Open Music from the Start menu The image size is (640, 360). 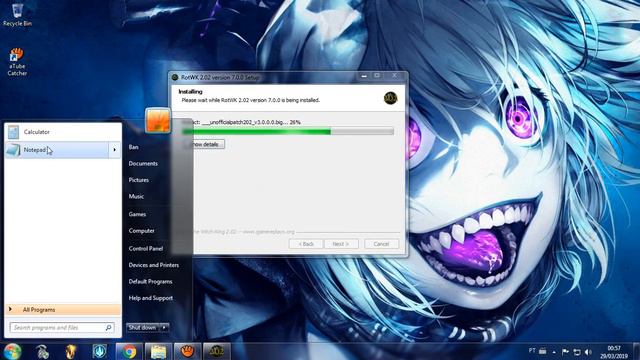[136, 196]
